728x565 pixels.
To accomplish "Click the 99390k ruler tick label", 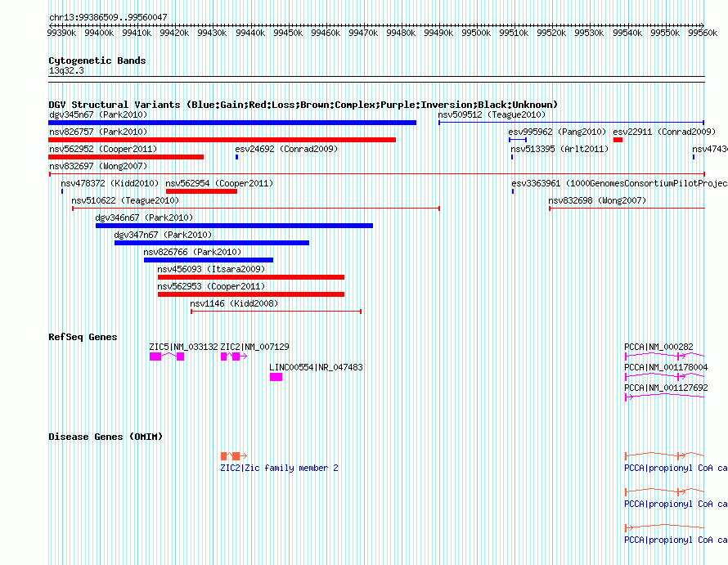I will (61, 33).
